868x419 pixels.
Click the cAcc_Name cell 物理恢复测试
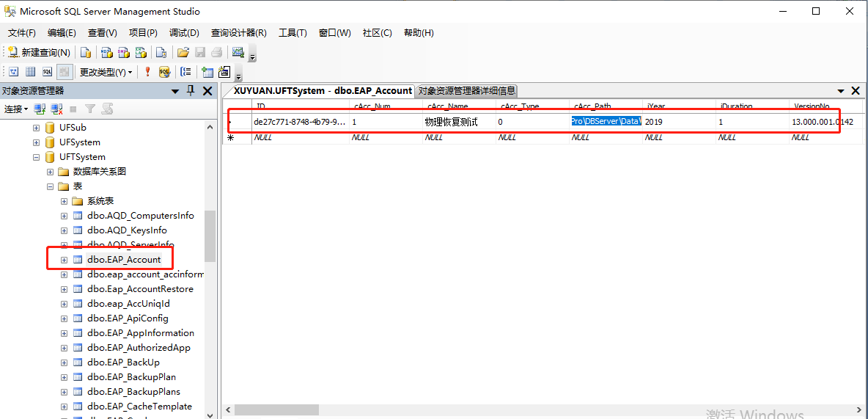pos(459,122)
